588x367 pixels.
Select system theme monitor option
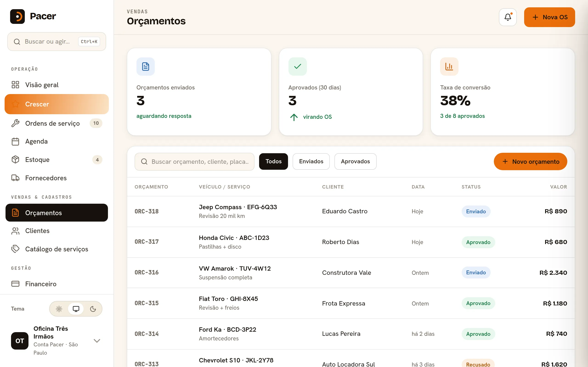(76, 309)
